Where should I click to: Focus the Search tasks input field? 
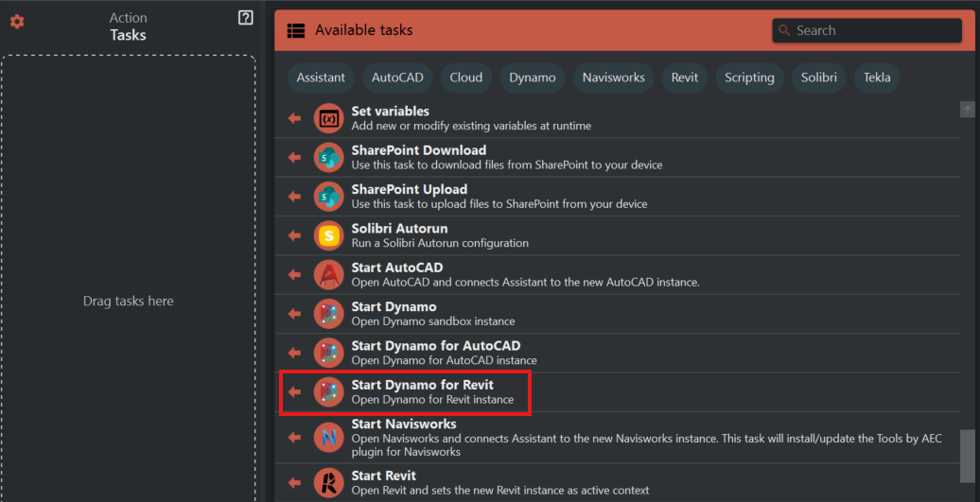pyautogui.click(x=866, y=30)
